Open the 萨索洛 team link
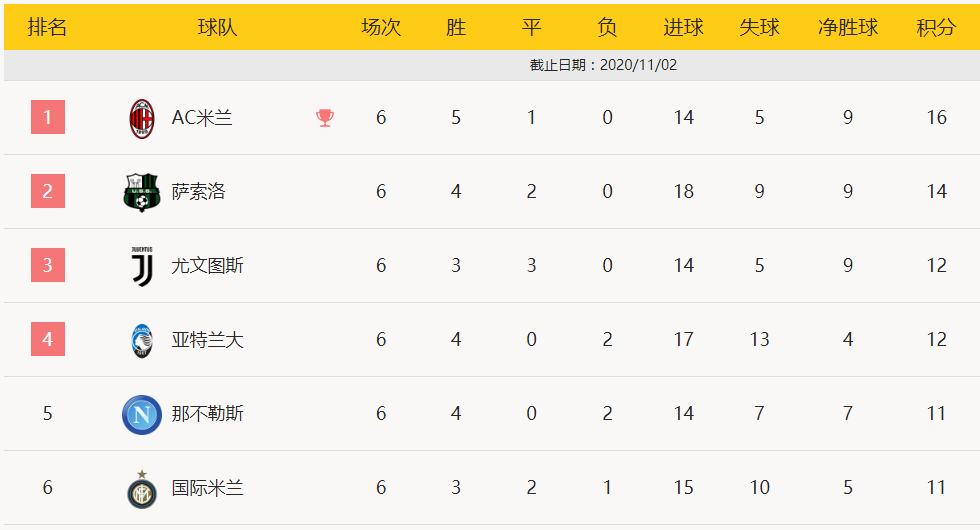Image resolution: width=980 pixels, height=530 pixels. point(198,191)
